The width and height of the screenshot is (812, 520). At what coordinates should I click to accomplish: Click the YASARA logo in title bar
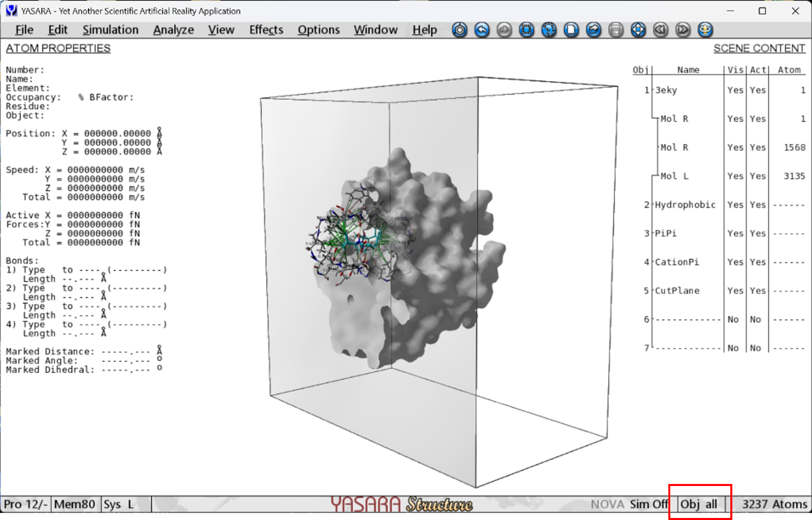(11, 11)
